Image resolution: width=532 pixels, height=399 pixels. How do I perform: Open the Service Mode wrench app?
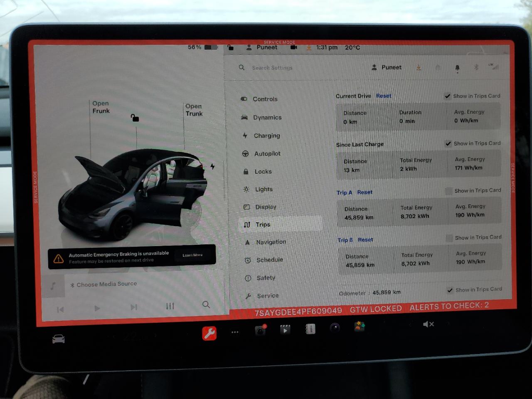(209, 333)
